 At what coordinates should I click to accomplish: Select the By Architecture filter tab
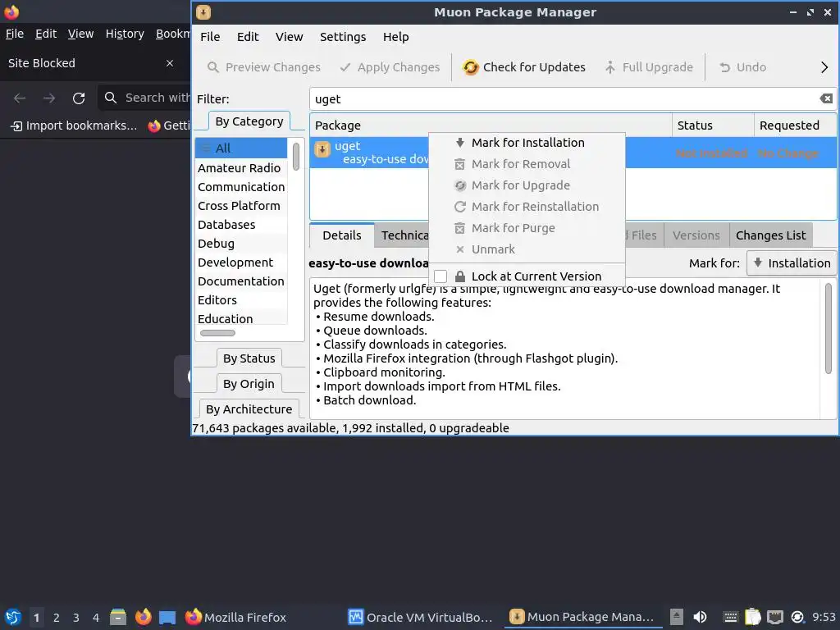pos(249,409)
